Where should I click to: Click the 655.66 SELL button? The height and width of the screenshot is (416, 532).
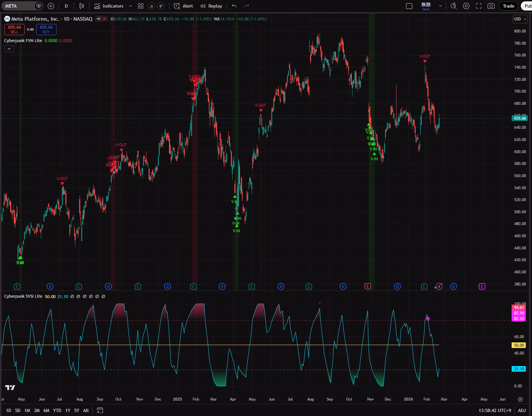[14, 30]
